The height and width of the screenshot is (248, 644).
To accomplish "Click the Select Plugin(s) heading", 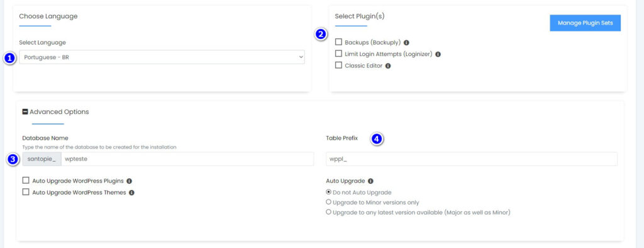I will tap(360, 16).
